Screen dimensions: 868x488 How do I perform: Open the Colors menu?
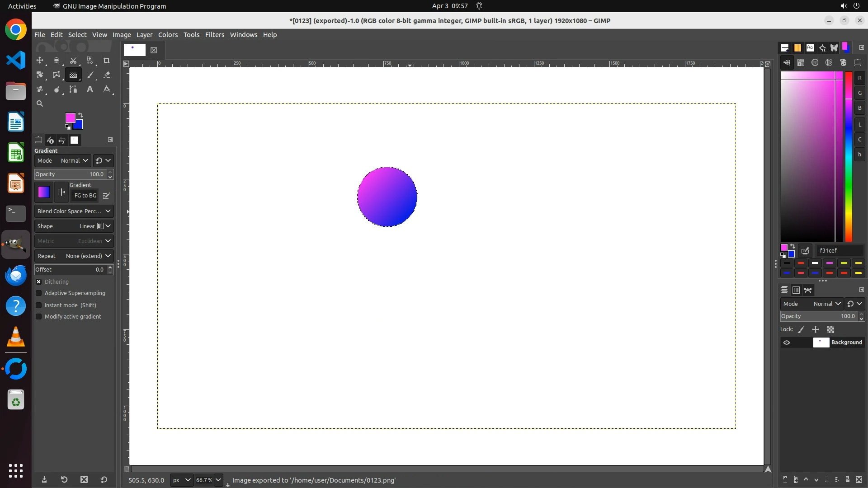(168, 35)
